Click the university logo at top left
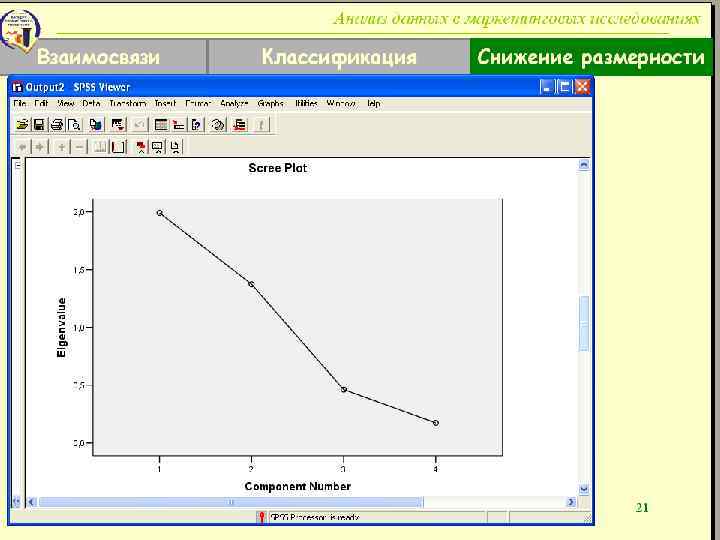 pyautogui.click(x=19, y=30)
